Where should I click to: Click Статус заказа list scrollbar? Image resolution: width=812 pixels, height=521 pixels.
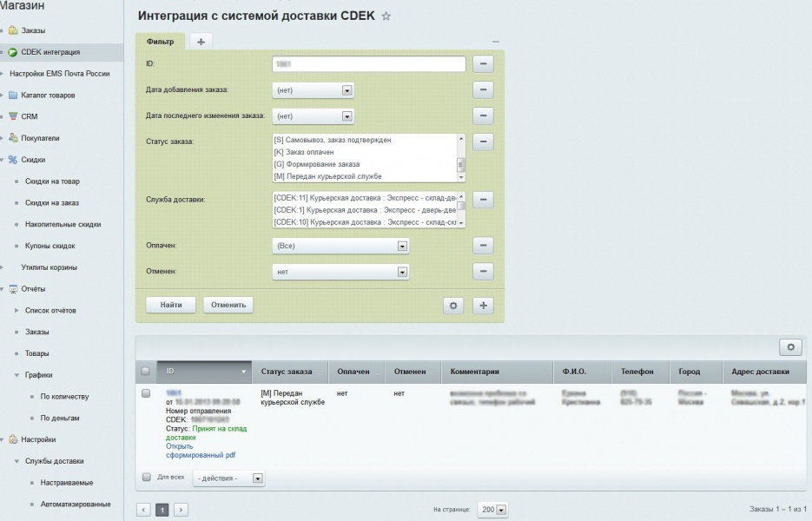(x=461, y=158)
